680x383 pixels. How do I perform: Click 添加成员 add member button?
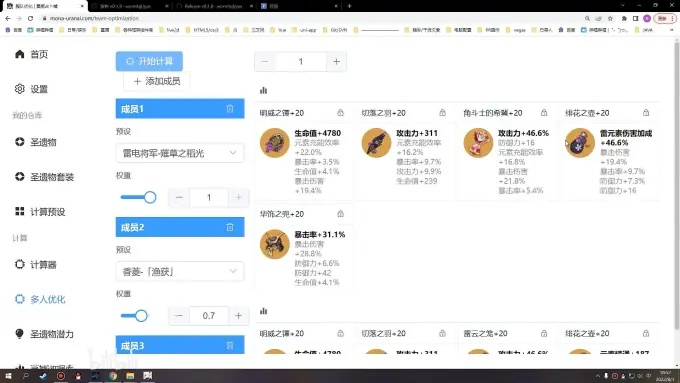[157, 81]
